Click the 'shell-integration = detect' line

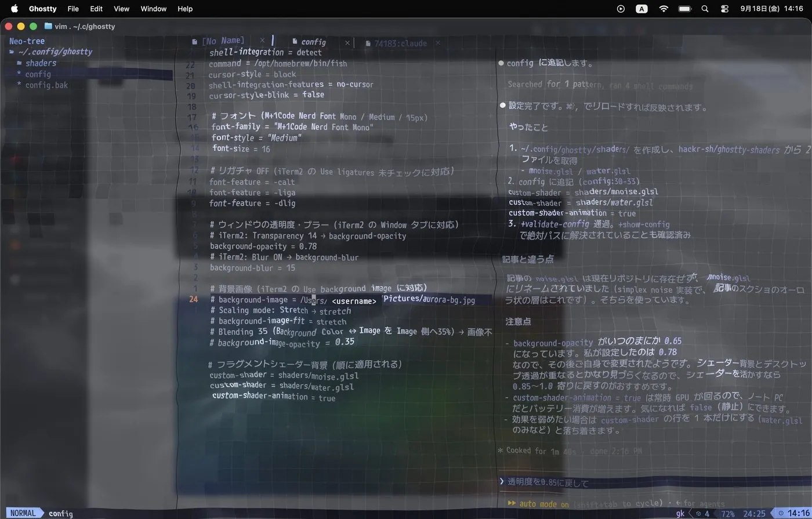pyautogui.click(x=265, y=52)
